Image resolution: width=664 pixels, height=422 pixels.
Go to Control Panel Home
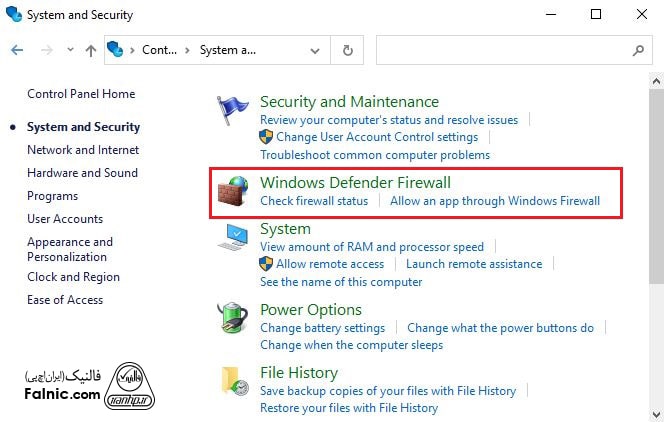point(81,94)
